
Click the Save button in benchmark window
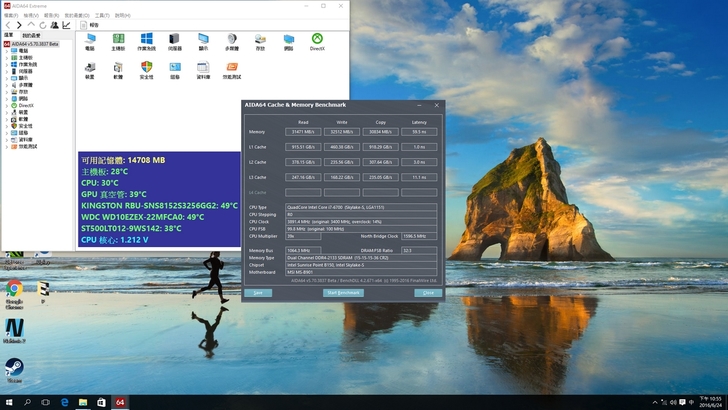[258, 293]
